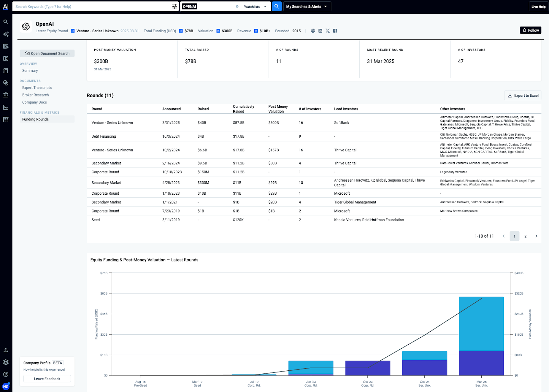Go to next page of rounds
The width and height of the screenshot is (549, 392).
click(x=536, y=236)
